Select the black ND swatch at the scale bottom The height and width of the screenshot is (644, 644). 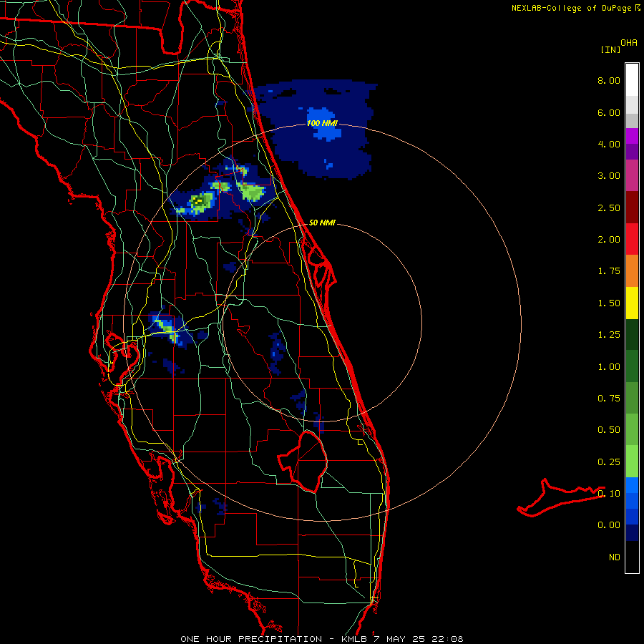(632, 557)
